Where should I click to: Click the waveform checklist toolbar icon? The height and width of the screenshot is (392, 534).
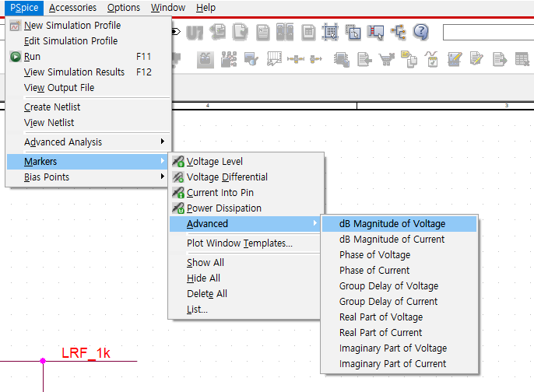coord(432,59)
